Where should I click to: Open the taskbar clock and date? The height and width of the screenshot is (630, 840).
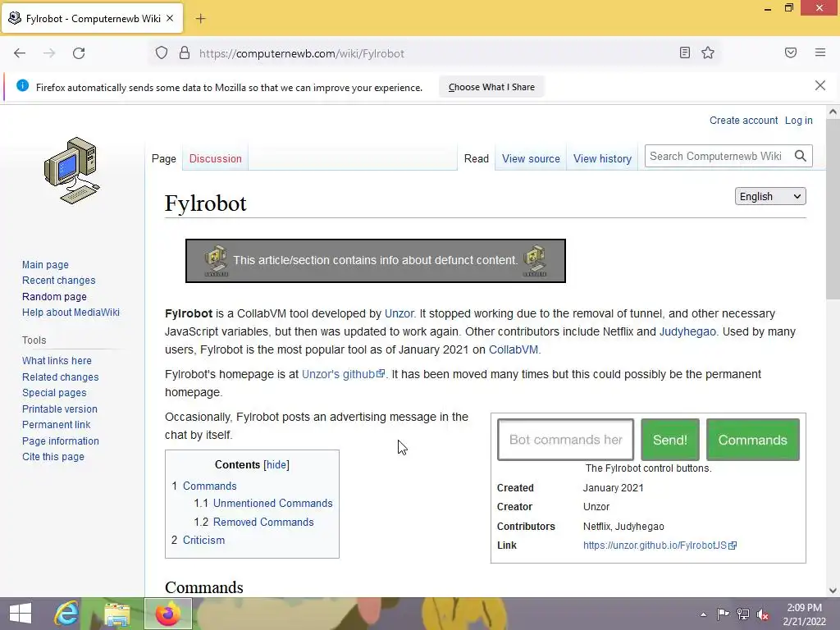[804, 614]
